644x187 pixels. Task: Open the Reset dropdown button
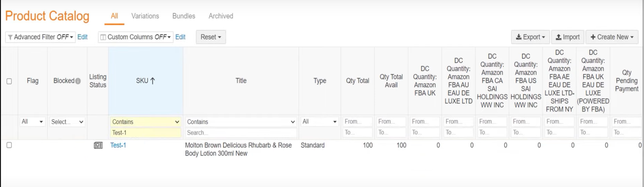tap(211, 37)
